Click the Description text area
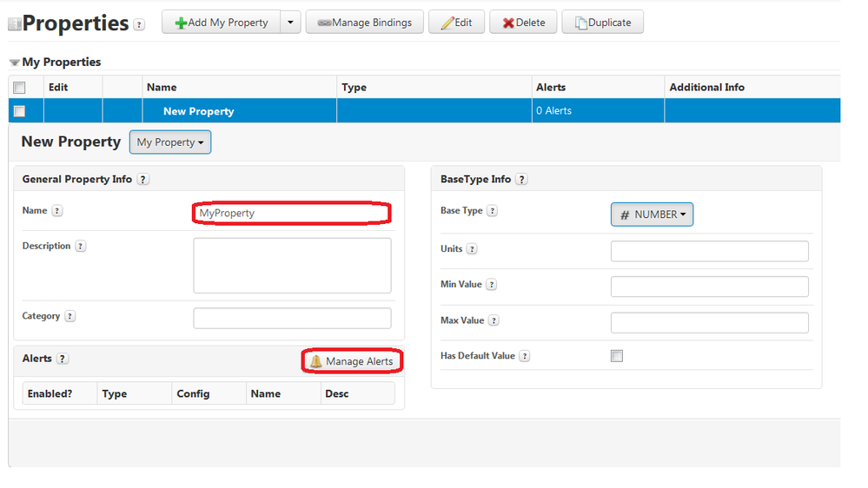Viewport: 868px width, 488px height. click(x=292, y=266)
